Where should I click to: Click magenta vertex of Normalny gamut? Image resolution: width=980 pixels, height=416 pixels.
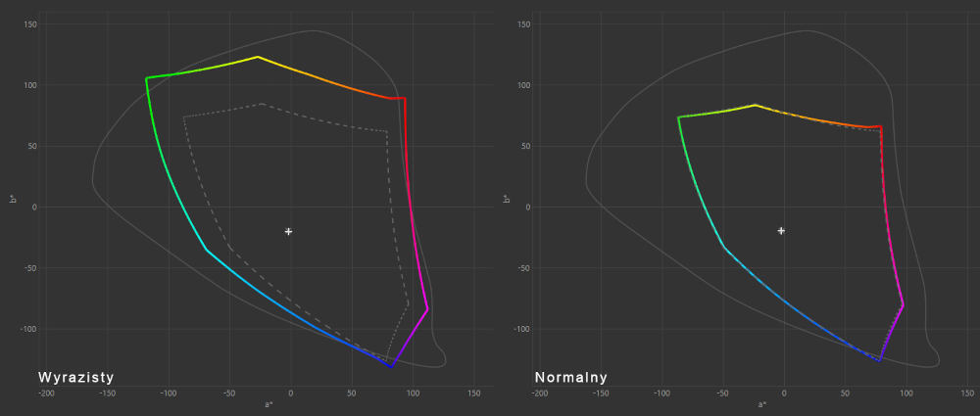click(903, 305)
